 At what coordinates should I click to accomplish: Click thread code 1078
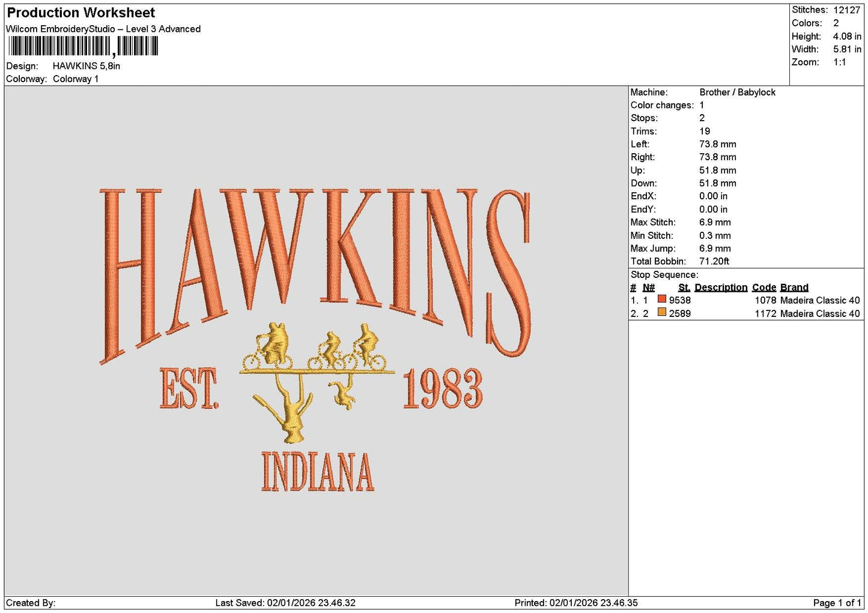(x=765, y=300)
